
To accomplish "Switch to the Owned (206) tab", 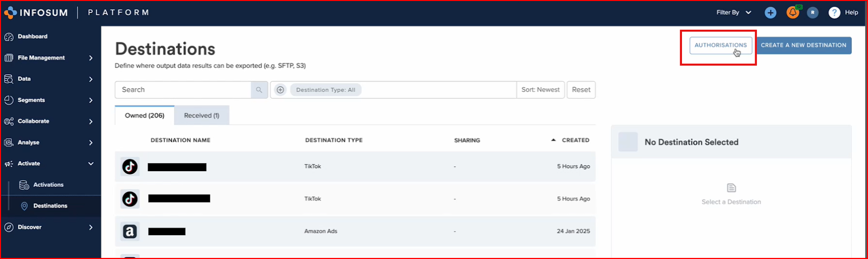I will (x=144, y=115).
